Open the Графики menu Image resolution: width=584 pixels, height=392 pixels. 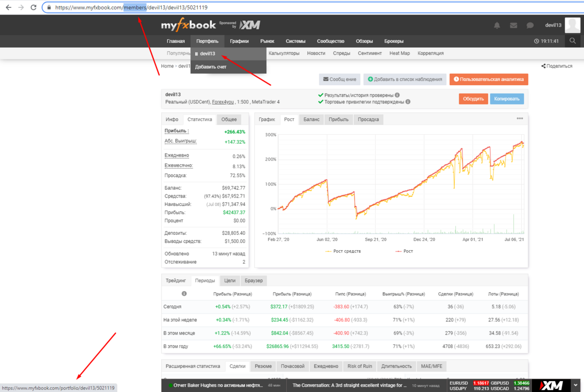coord(239,41)
